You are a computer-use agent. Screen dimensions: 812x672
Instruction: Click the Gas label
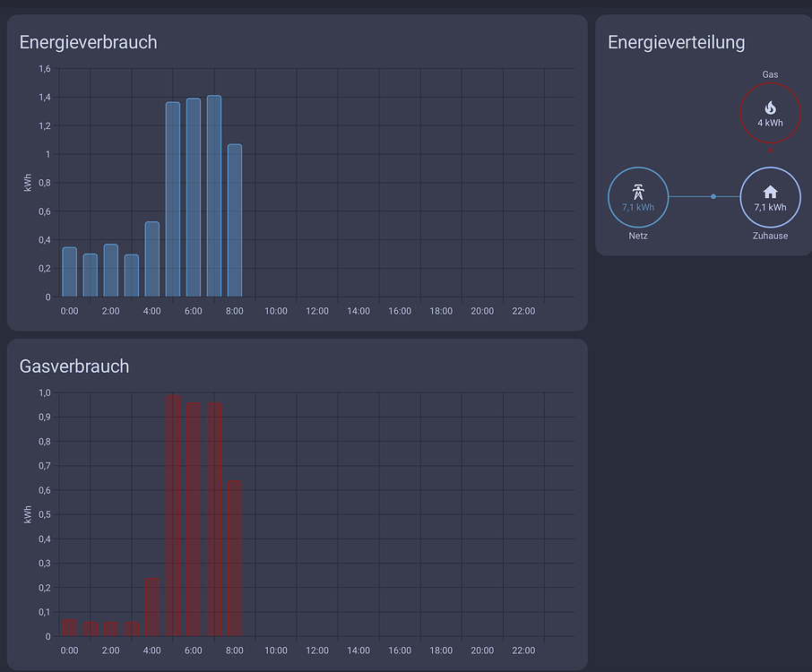(770, 74)
